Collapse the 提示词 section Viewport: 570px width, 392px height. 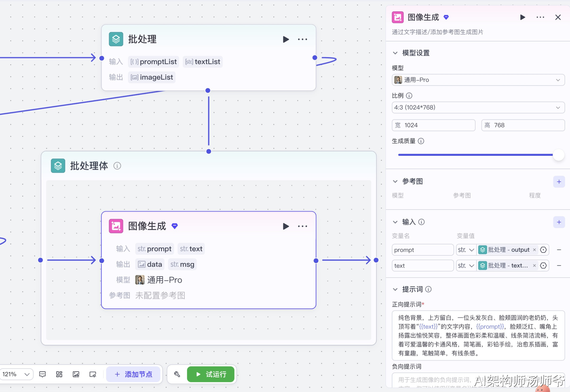click(x=395, y=289)
